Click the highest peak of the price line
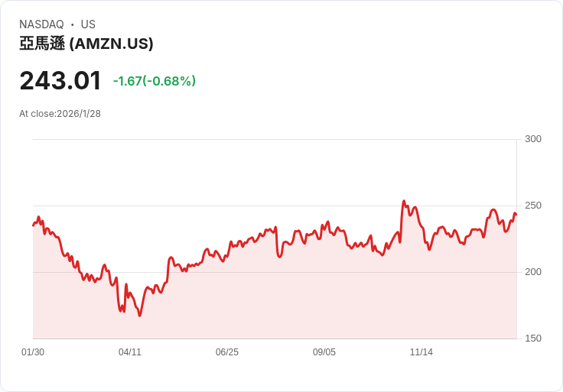This screenshot has width=563, height=392. [404, 202]
